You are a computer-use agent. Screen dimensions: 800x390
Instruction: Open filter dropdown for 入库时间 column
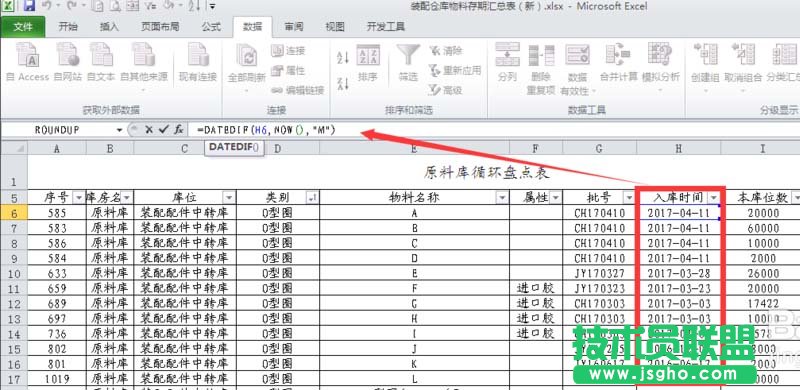pos(714,197)
